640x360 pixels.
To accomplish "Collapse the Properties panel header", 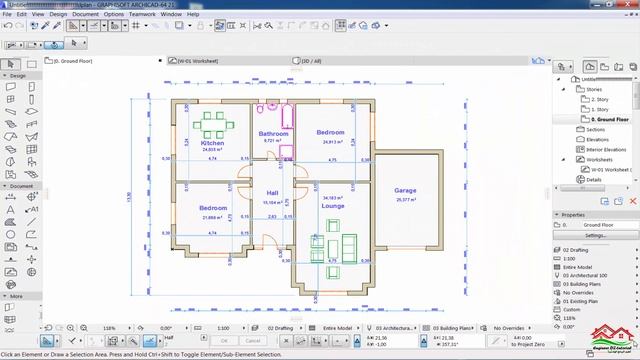I will [x=557, y=215].
